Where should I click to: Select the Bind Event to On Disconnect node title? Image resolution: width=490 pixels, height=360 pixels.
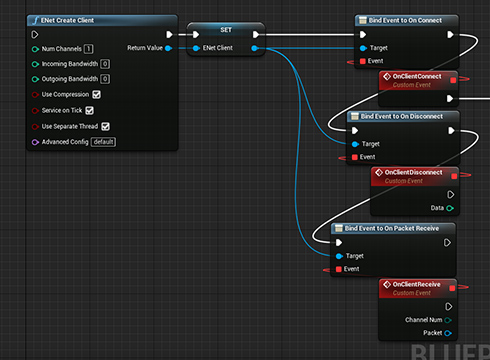click(x=403, y=116)
